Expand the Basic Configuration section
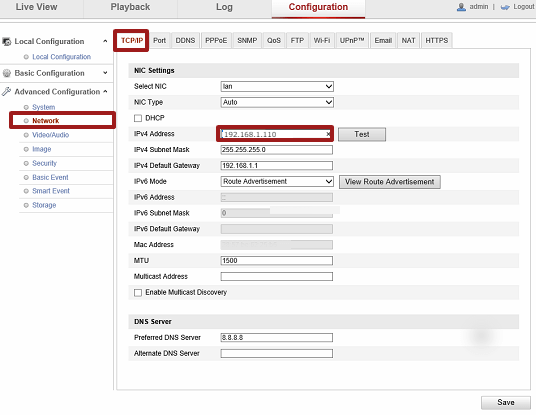 pos(105,73)
